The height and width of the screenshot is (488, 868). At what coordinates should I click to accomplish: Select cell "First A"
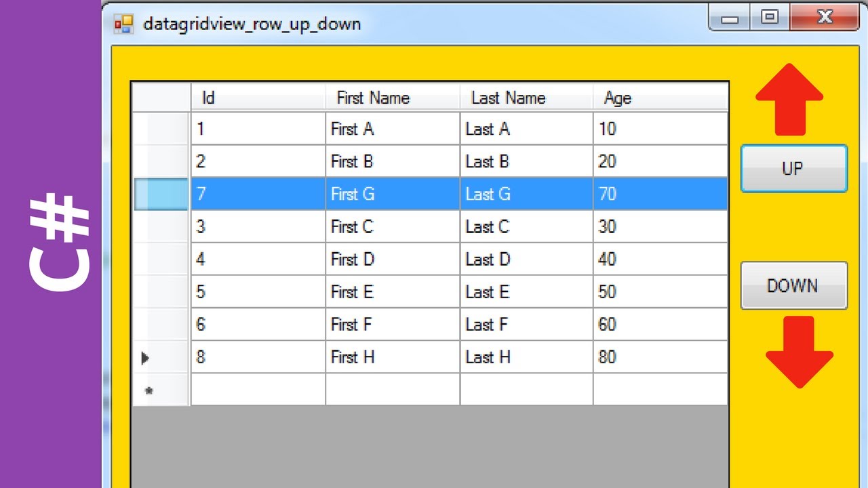393,129
